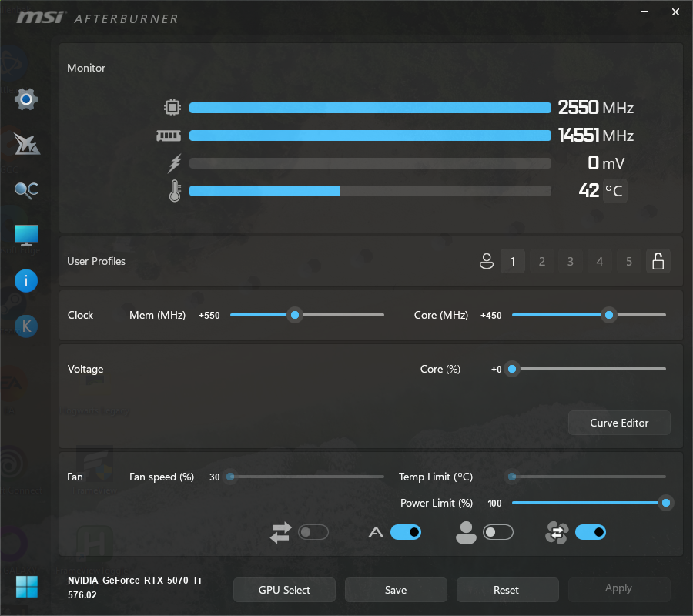This screenshot has width=693, height=616.
Task: Open the Curve Editor
Action: click(619, 423)
